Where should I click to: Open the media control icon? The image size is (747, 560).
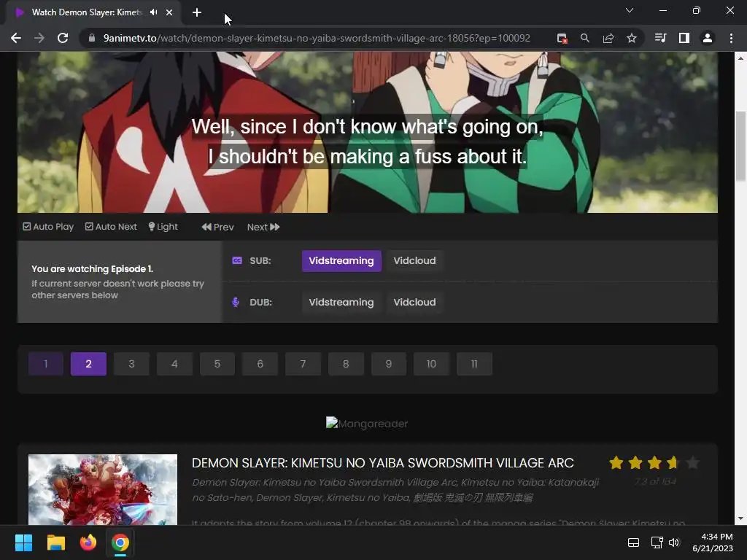tap(660, 38)
